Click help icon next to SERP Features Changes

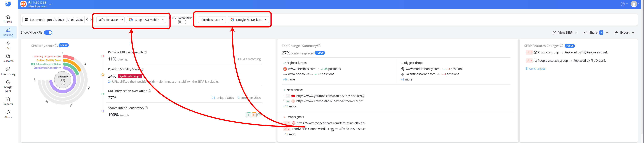[x=562, y=46]
